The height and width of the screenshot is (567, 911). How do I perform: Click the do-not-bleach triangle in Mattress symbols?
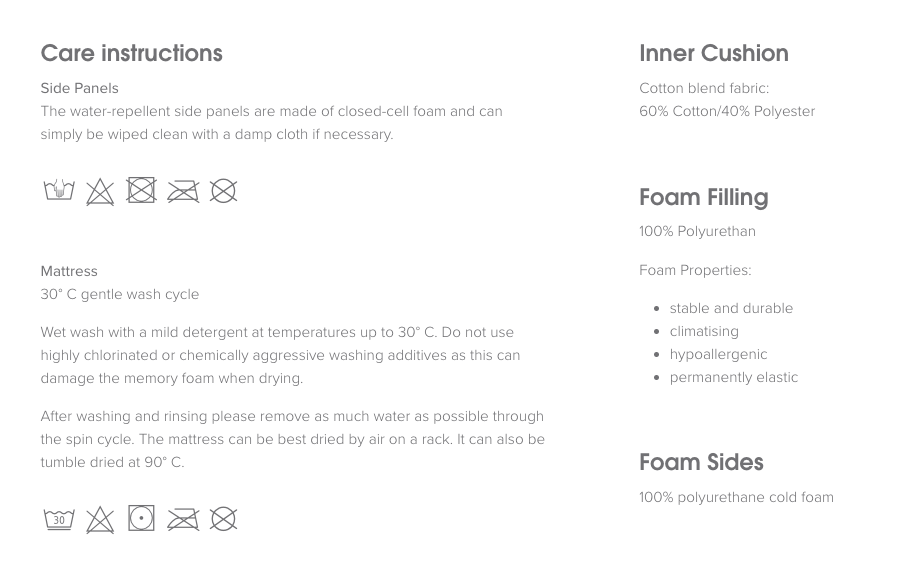(100, 520)
